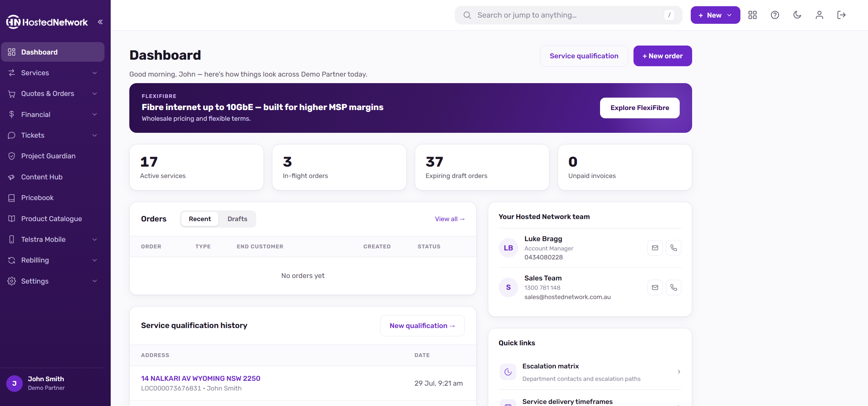Click the Product Catalogue book icon
Screen dimensions: 868x406
[x=12, y=219]
